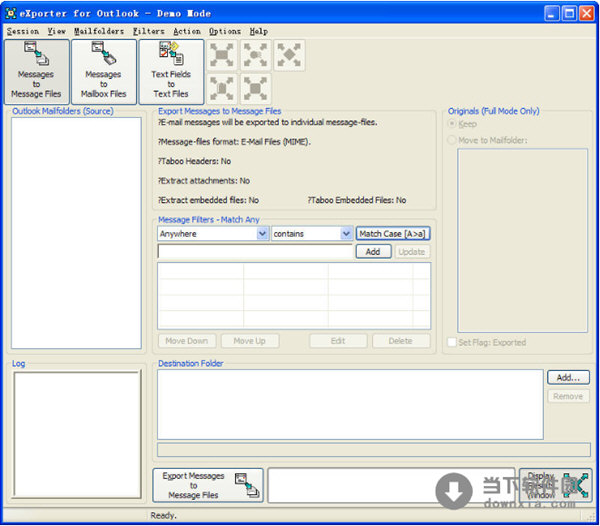Select Messages to Mailbox Files export mode
Screen dimensions: 600x526
(x=104, y=72)
